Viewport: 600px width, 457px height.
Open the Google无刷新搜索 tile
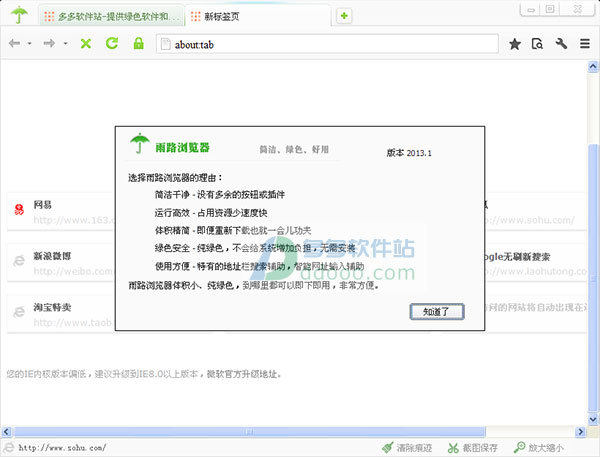536,263
